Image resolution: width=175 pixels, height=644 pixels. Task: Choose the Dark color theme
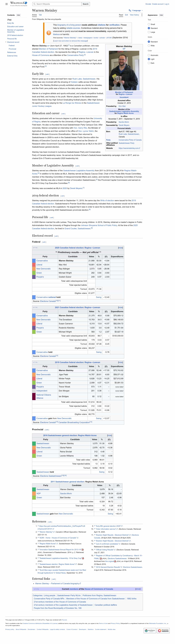tap(149, 63)
